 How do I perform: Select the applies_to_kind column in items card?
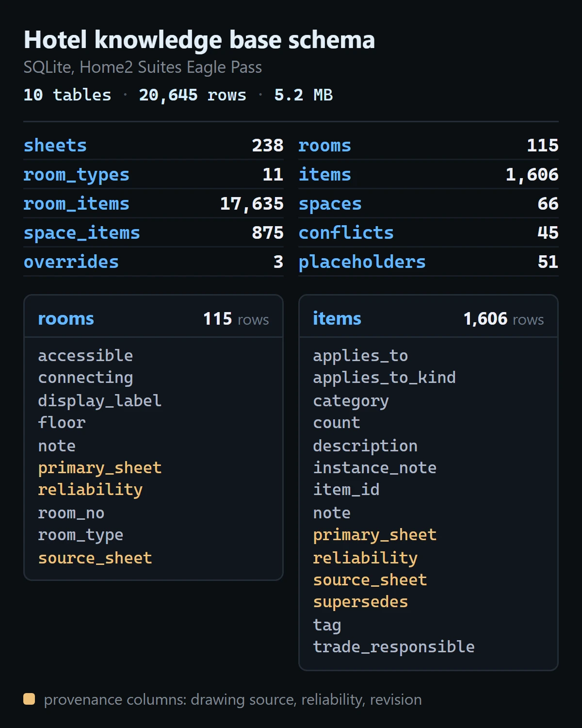[384, 379]
